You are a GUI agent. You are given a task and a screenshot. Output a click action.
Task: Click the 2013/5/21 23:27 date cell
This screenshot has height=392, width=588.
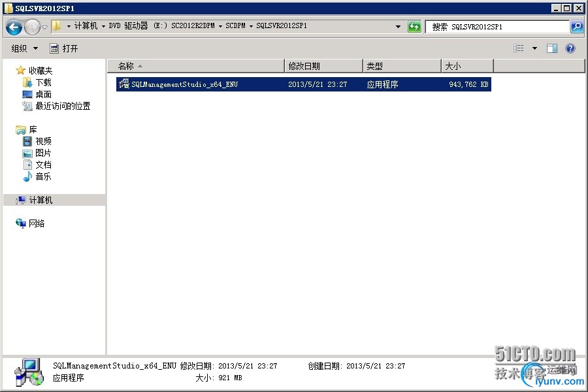[318, 84]
